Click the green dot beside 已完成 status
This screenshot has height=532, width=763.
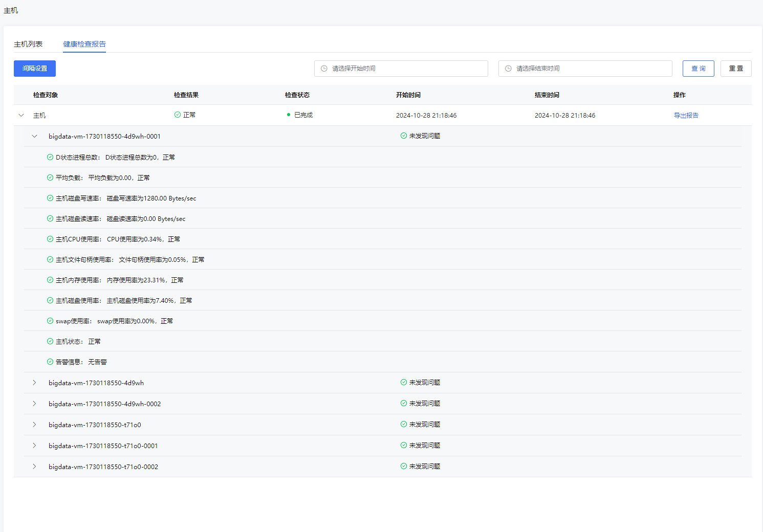click(x=289, y=115)
